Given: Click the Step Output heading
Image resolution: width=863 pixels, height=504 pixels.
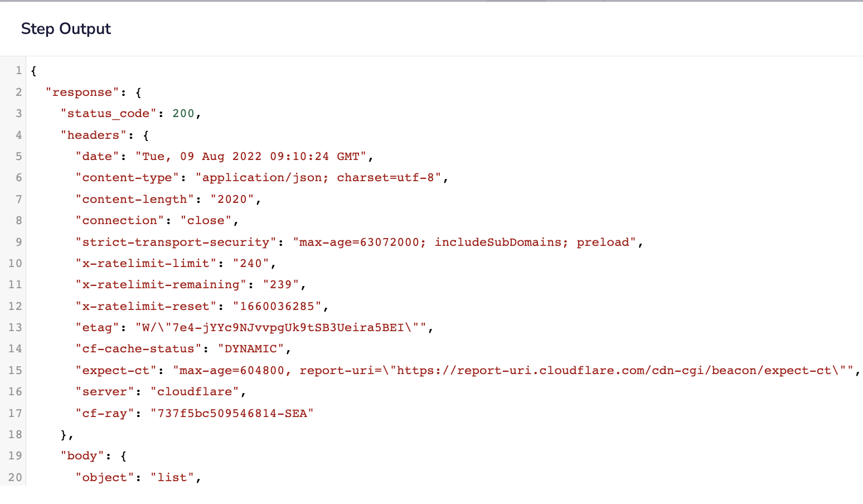Looking at the screenshot, I should click(66, 29).
